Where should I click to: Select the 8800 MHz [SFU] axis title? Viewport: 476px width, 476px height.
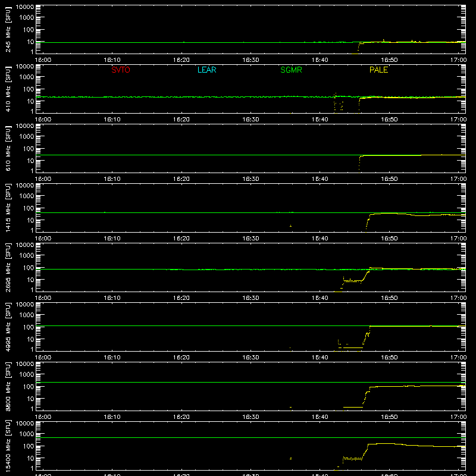tap(8, 386)
